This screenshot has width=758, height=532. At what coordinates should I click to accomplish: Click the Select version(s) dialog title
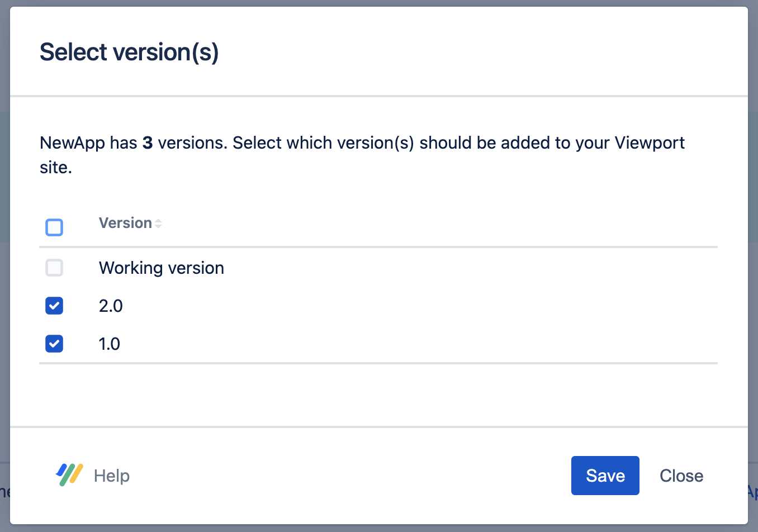coord(129,53)
